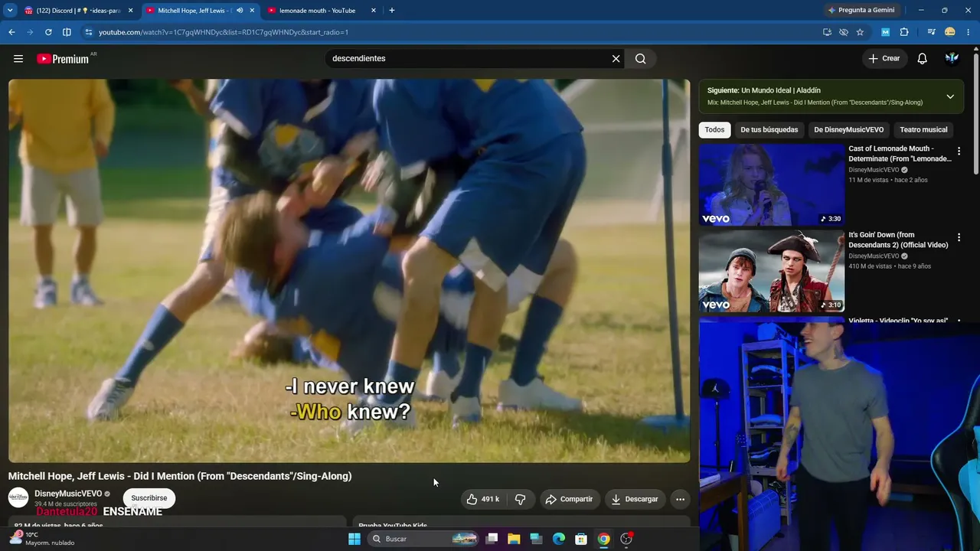Launch Microsoft Edge from the taskbar
This screenshot has height=551, width=980.
tap(559, 539)
